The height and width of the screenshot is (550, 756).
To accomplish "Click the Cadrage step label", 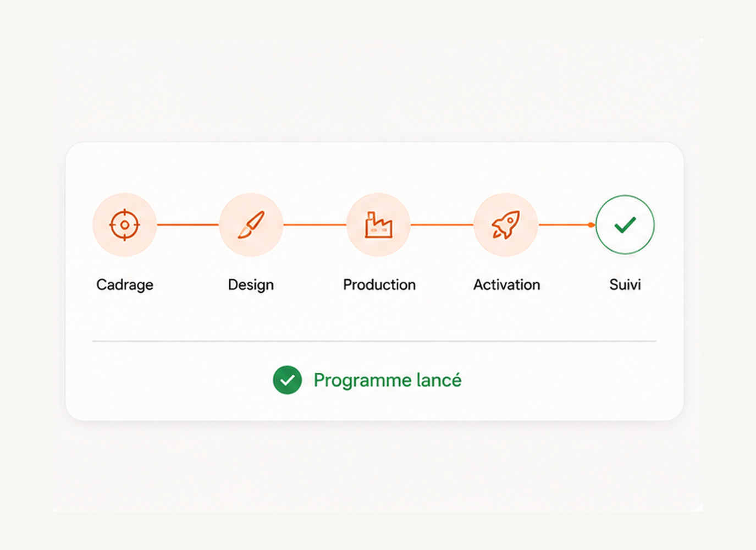I will tap(125, 285).
